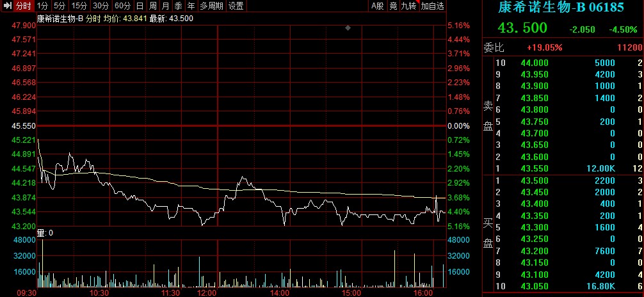Select sell level 1 price 43.550
644x297 pixels.
535,168
